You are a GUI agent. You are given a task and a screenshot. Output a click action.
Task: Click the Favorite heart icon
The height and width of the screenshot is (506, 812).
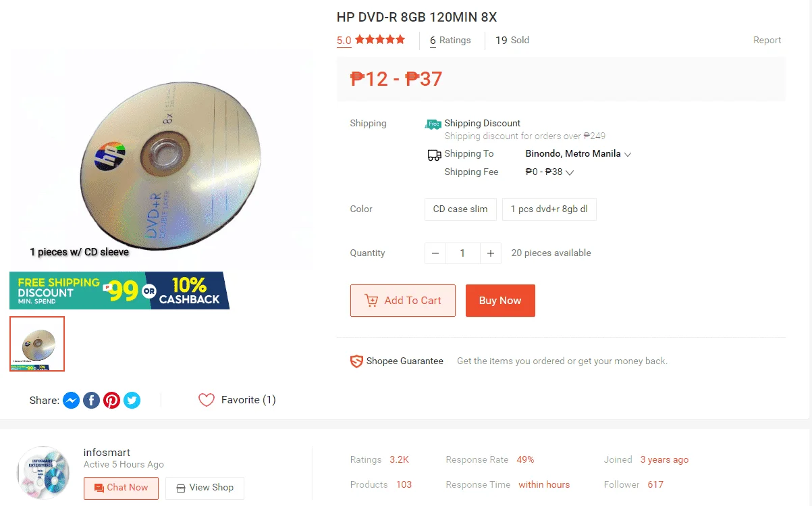click(x=207, y=400)
